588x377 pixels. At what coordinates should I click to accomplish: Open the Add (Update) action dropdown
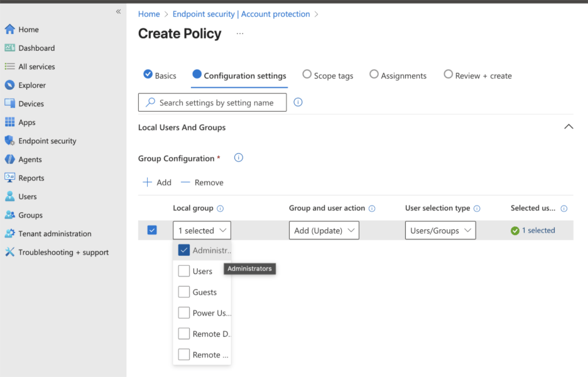pos(324,230)
